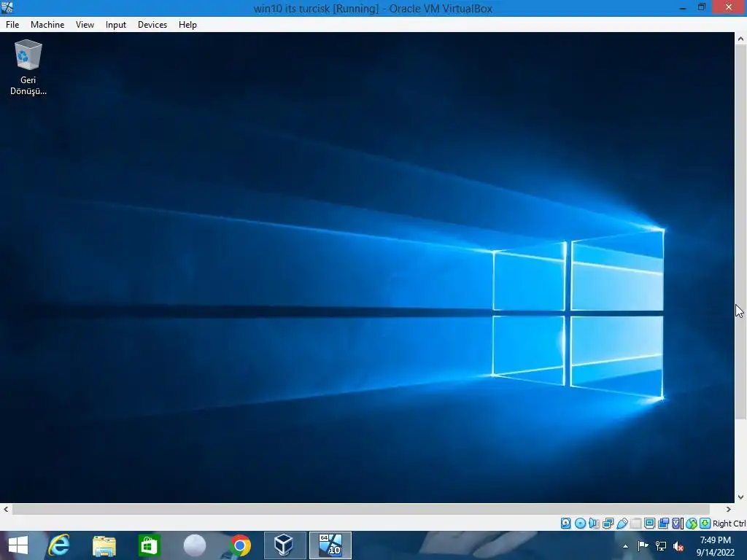
Task: Click the audio status icon in VirtualBox bar
Action: [594, 524]
